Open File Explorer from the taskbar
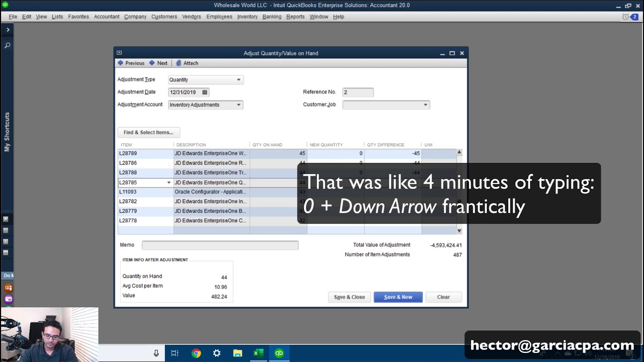This screenshot has height=362, width=644. point(237,353)
